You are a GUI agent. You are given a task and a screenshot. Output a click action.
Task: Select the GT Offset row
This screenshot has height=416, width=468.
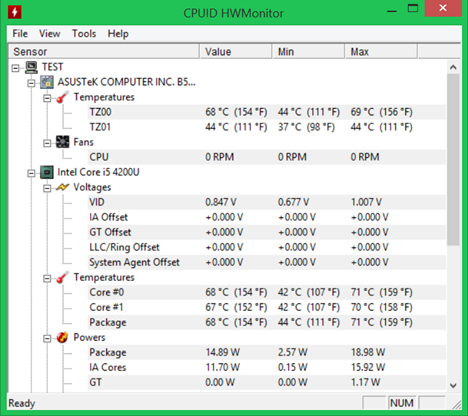pos(267,232)
